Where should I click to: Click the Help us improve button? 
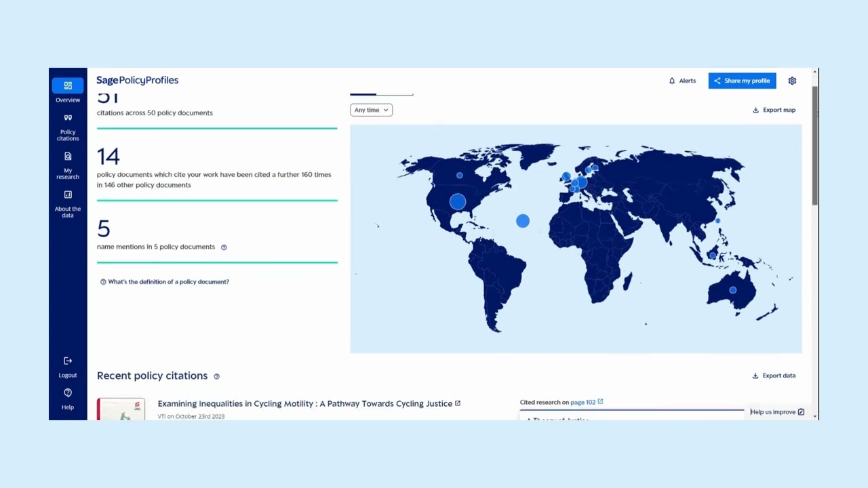click(x=777, y=412)
